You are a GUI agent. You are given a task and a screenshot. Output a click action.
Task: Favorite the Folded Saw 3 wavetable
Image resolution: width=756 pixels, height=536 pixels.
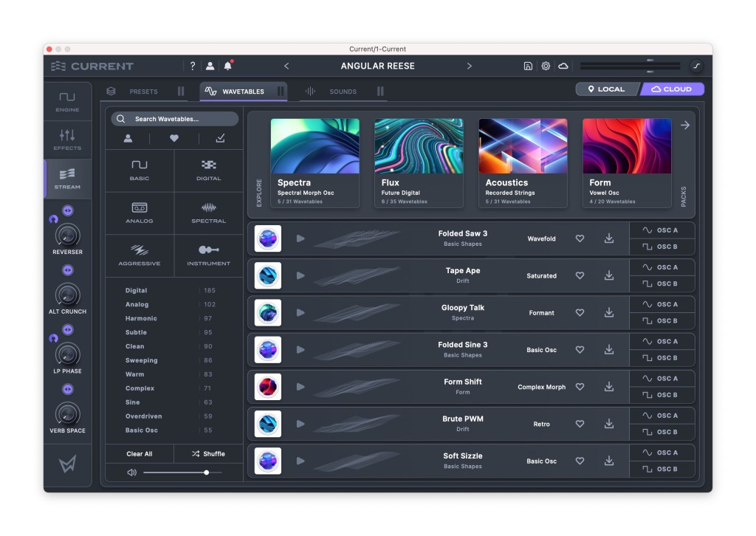click(x=580, y=238)
